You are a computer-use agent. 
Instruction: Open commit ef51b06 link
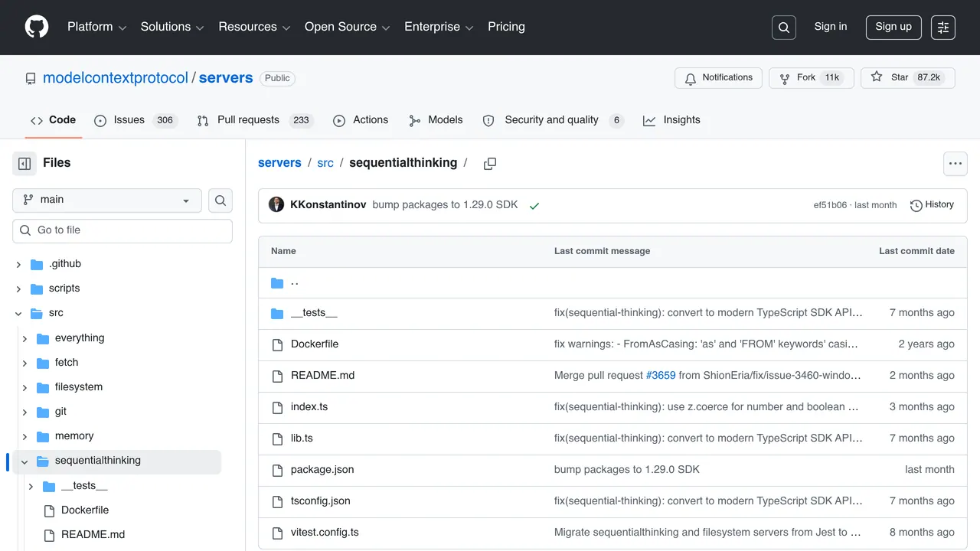click(x=830, y=205)
